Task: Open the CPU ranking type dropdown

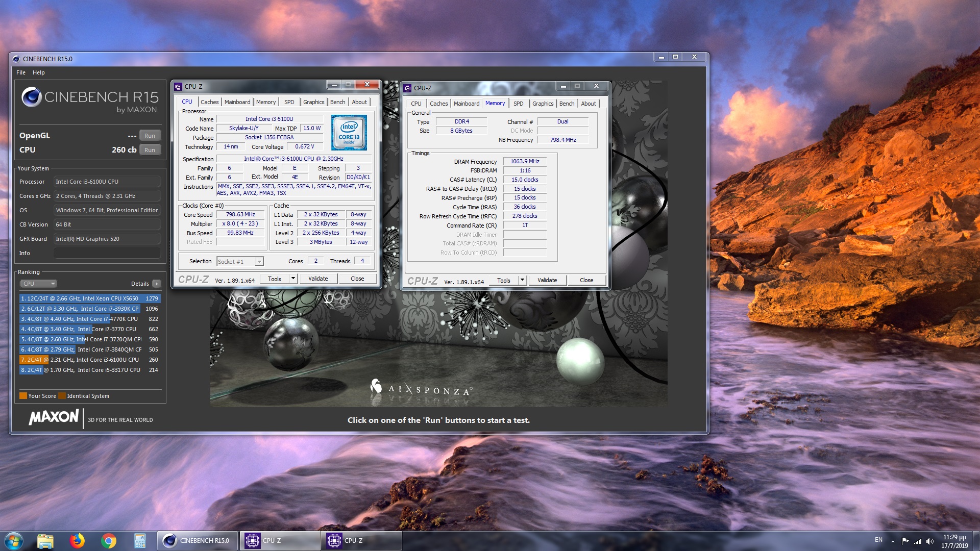Action: point(38,284)
